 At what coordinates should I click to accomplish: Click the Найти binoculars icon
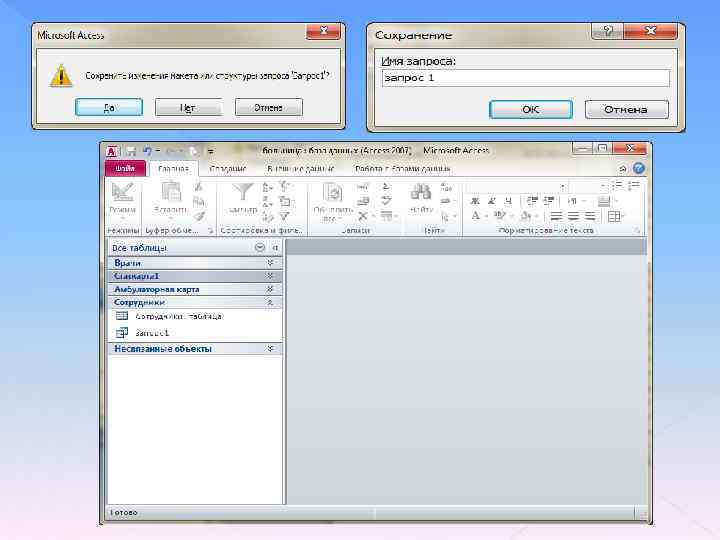point(421,192)
